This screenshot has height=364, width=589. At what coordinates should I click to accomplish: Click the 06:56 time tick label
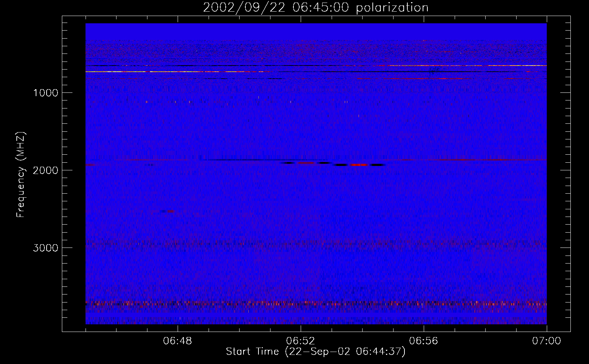[424, 341]
